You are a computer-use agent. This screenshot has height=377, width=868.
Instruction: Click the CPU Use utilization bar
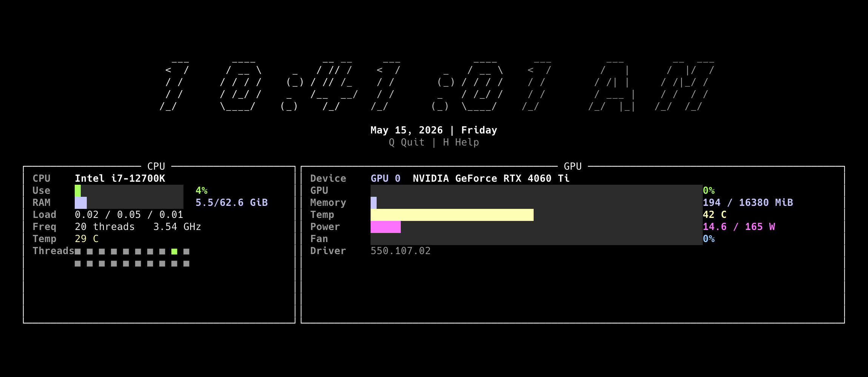pyautogui.click(x=129, y=191)
